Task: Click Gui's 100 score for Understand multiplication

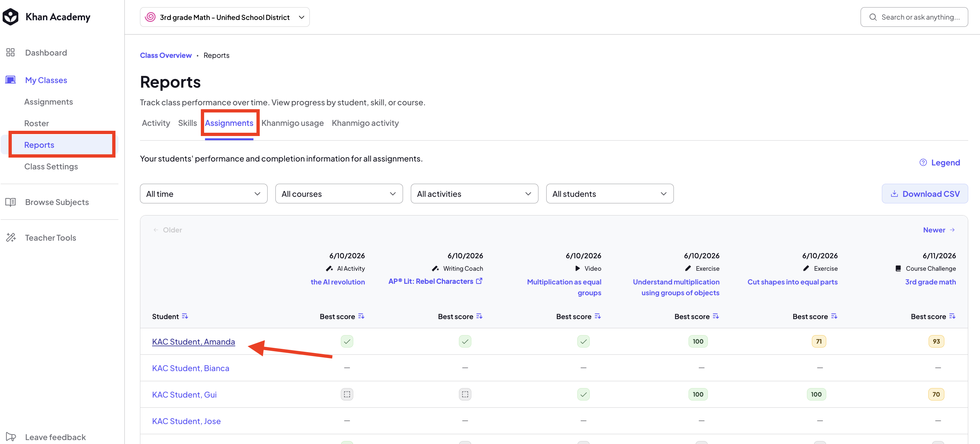Action: [x=698, y=394]
